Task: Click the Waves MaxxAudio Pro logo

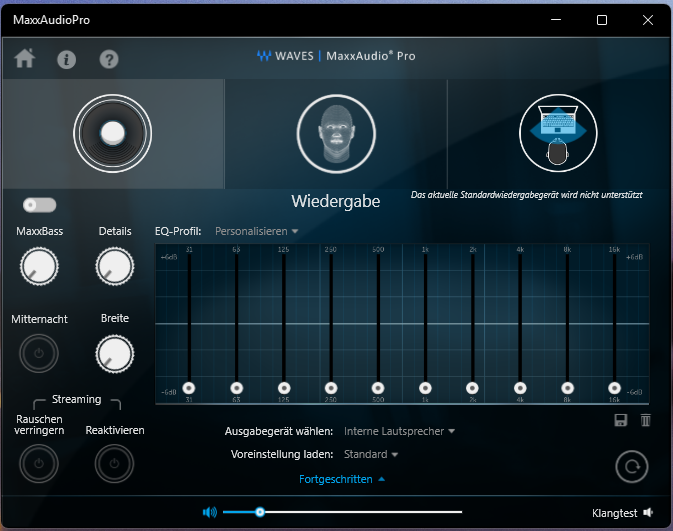Action: (x=336, y=56)
